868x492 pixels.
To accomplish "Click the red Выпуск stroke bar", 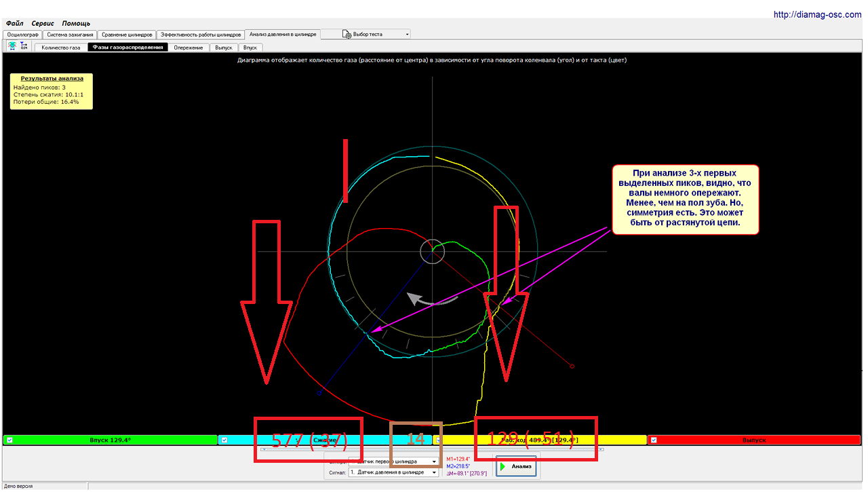I will click(755, 440).
